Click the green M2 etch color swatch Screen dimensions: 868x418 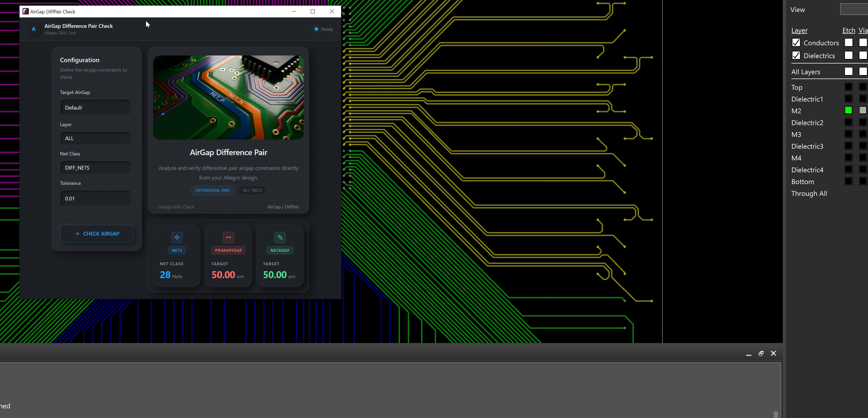[848, 111]
